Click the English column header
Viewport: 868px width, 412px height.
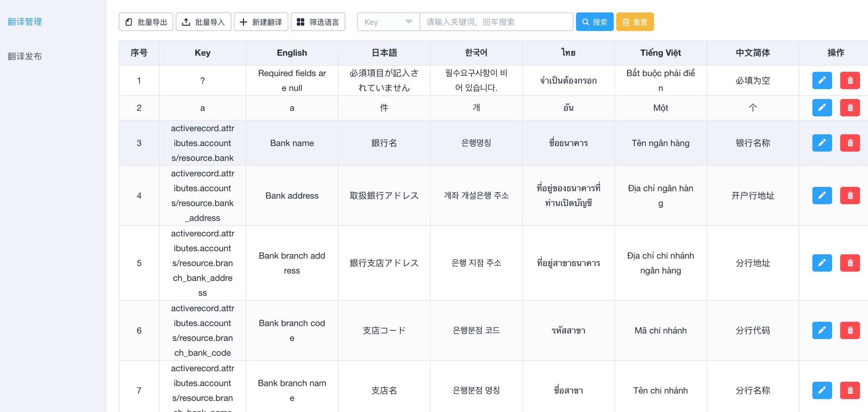coord(292,53)
